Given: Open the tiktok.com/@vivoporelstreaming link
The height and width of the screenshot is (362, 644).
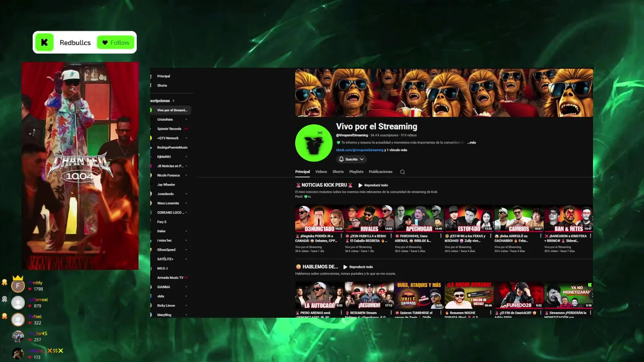Looking at the screenshot, I should (359, 150).
